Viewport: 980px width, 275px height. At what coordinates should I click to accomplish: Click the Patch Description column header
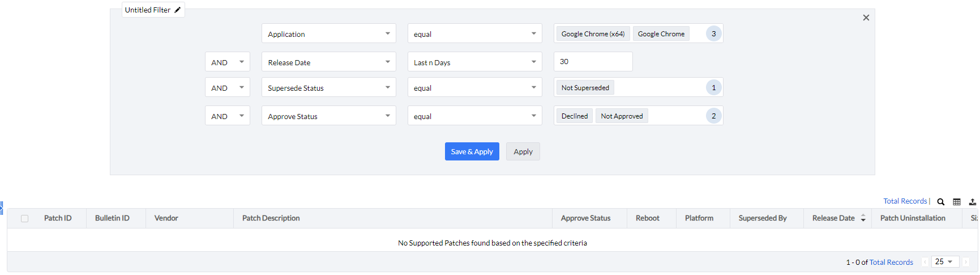pos(271,218)
